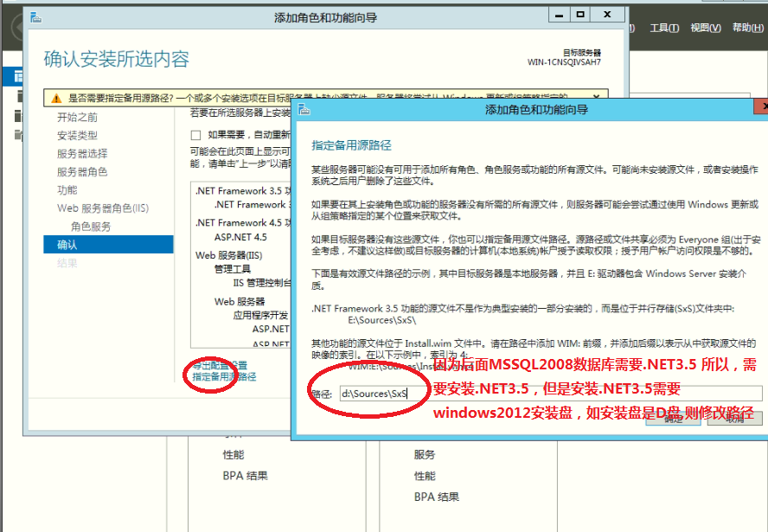The width and height of the screenshot is (768, 532).
Task: Click 性能 in the right Server Manager tile
Action: [x=425, y=476]
